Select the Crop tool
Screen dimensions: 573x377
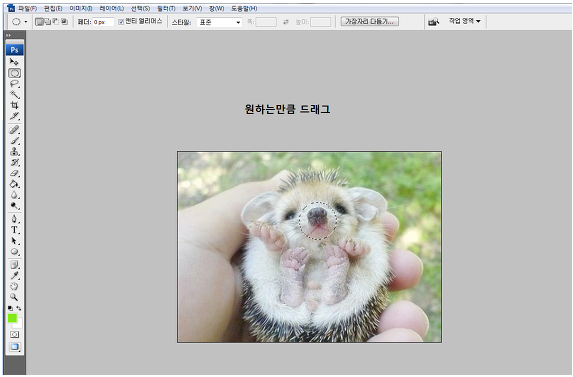point(14,105)
